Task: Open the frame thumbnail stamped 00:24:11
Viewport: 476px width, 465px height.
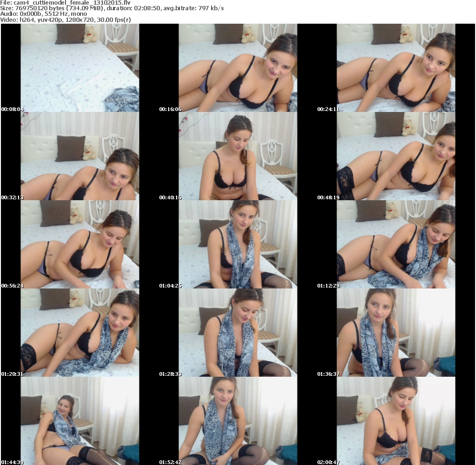Action: pyautogui.click(x=396, y=68)
